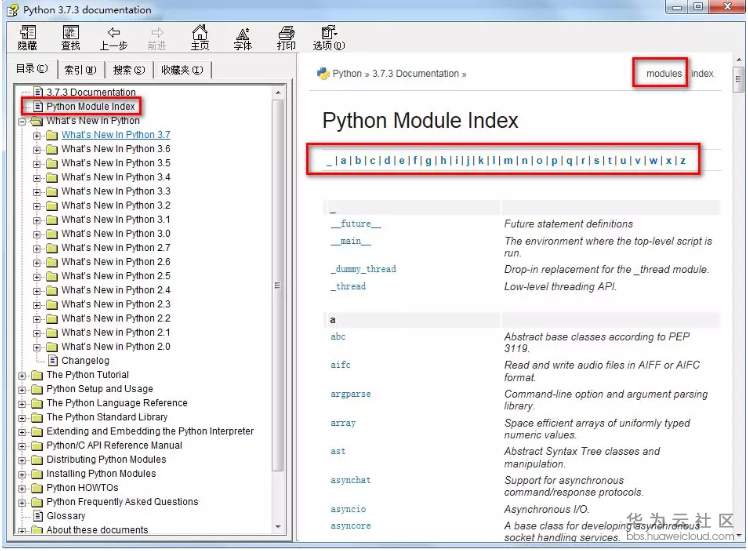This screenshot has height=551, width=748.
Task: Open the aifc module link
Action: [340, 365]
